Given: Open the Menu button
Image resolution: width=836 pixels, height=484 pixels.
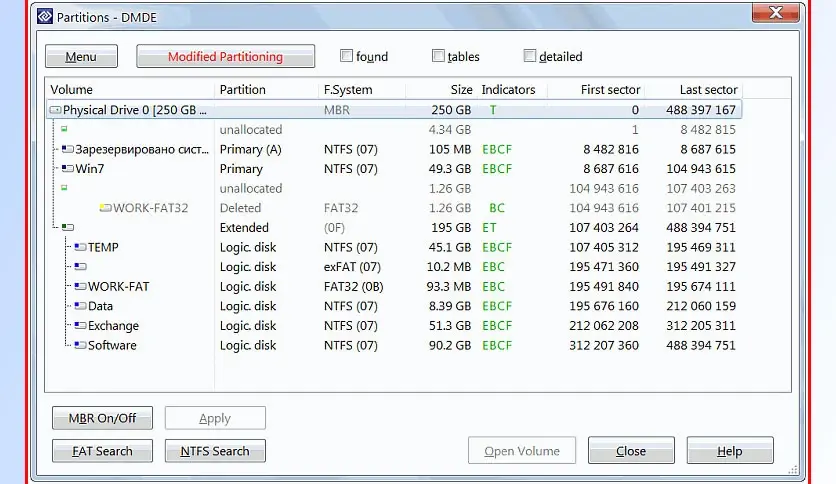Looking at the screenshot, I should (x=81, y=57).
